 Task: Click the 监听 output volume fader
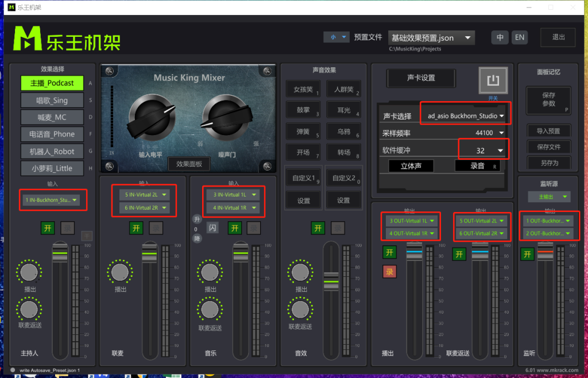click(x=546, y=252)
